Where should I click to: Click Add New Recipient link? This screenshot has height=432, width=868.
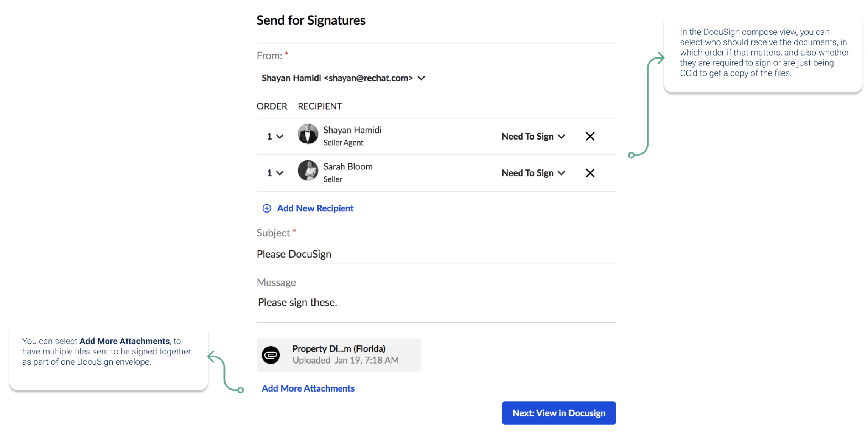click(315, 208)
